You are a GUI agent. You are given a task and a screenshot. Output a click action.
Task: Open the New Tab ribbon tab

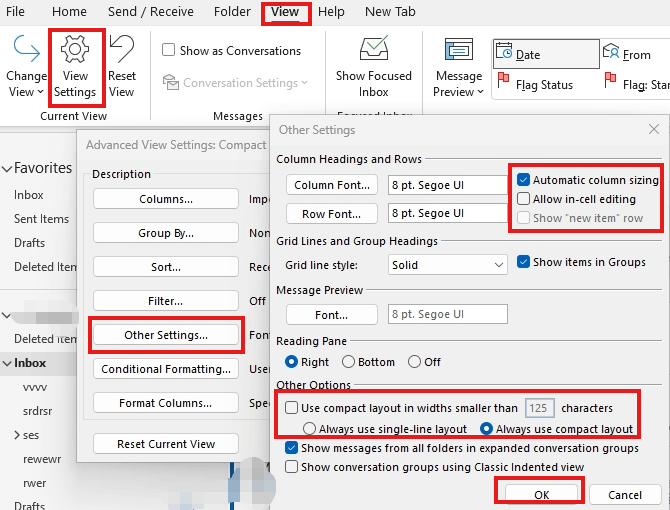390,12
